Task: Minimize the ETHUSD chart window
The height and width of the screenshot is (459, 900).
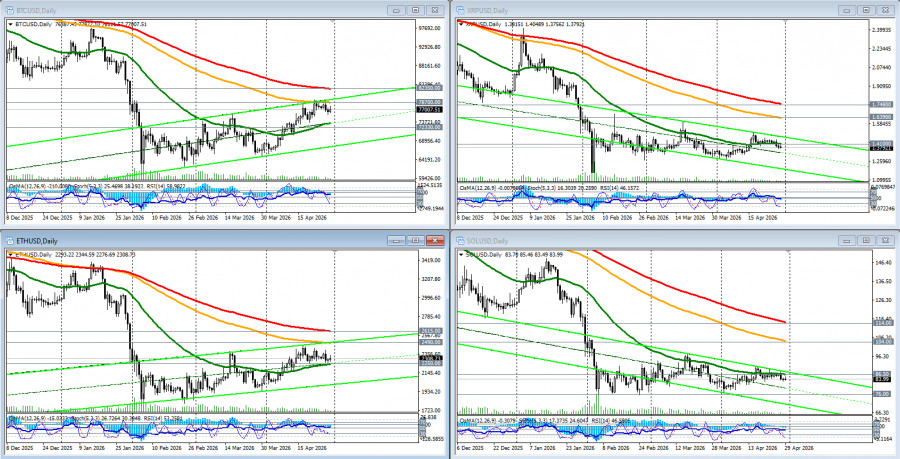Action: pyautogui.click(x=395, y=240)
